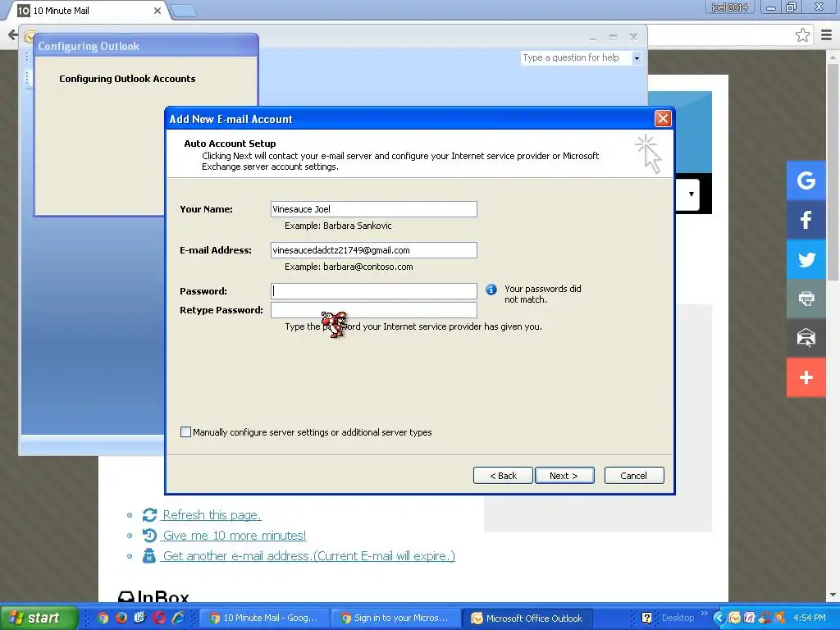Viewport: 840px width, 630px height.
Task: Click the spy icon beside Get another address
Action: click(x=149, y=555)
